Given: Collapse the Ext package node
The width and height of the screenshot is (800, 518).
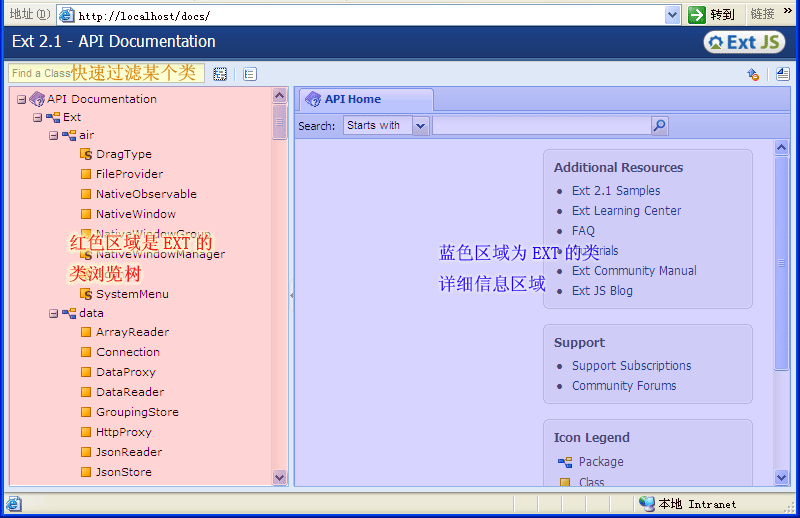Looking at the screenshot, I should click(37, 117).
